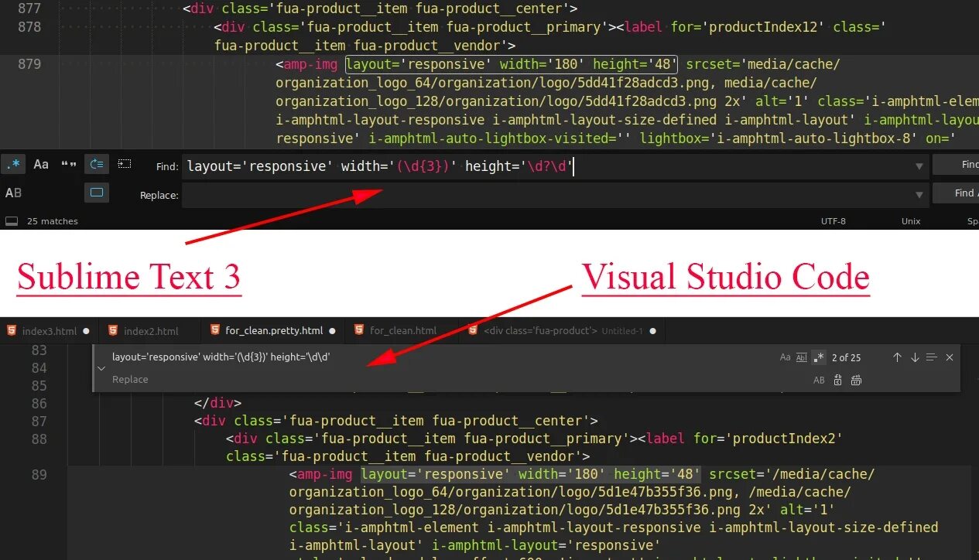Click HTML5 icon on for_clean.html tab

[x=359, y=330]
